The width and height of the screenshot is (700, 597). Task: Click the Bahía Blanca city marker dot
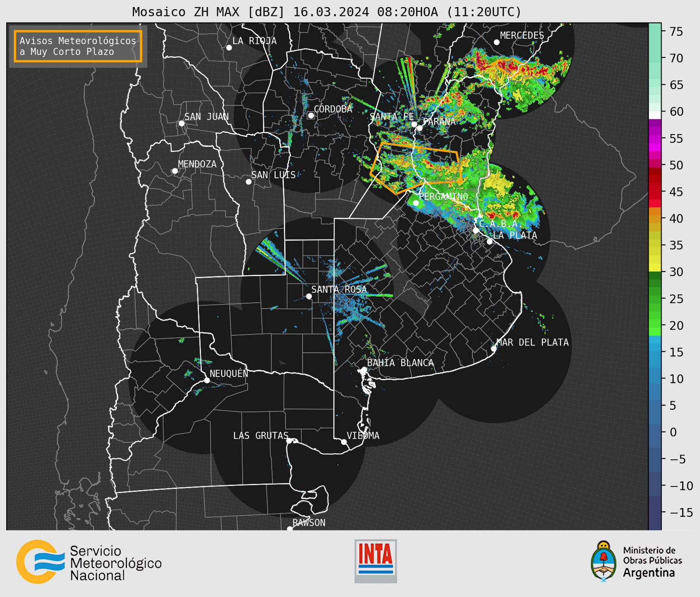tap(364, 369)
